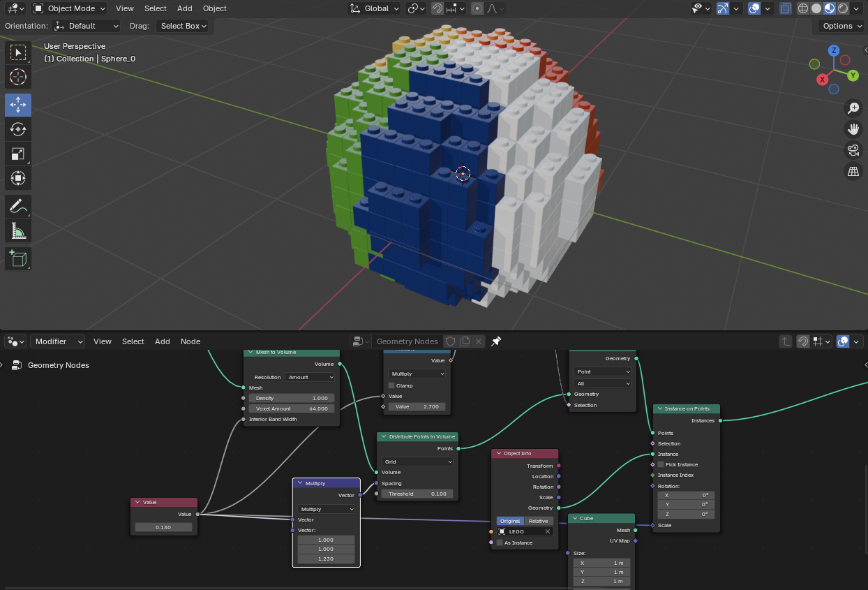Select Relative in the Object Info node

click(539, 521)
